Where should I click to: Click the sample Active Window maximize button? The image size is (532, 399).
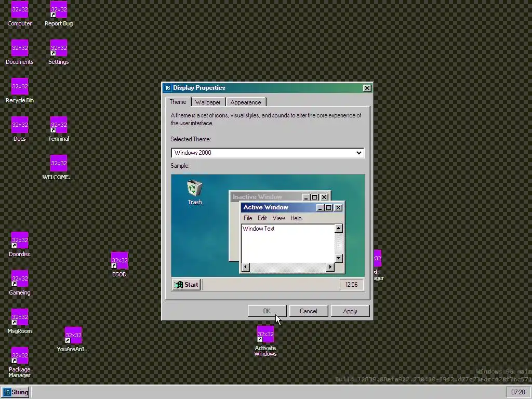point(329,208)
